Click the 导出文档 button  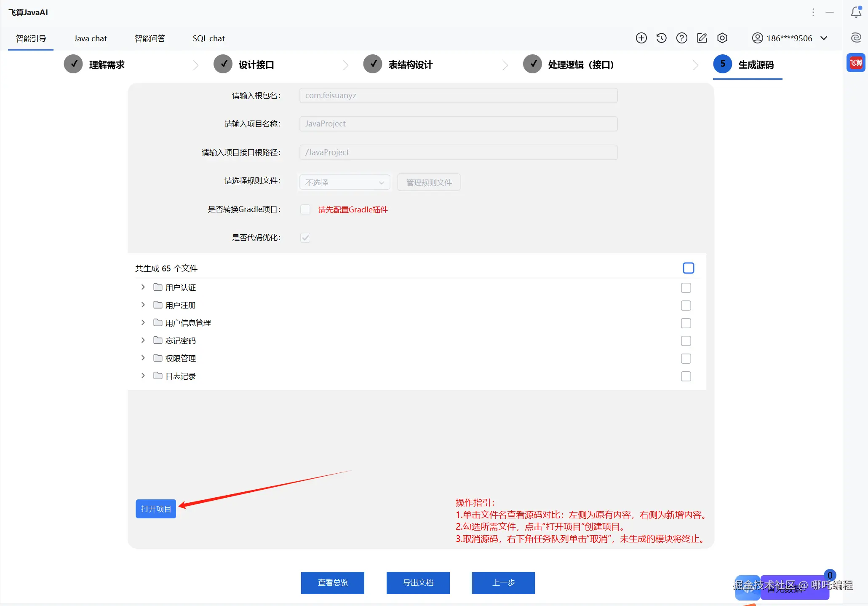pos(418,583)
